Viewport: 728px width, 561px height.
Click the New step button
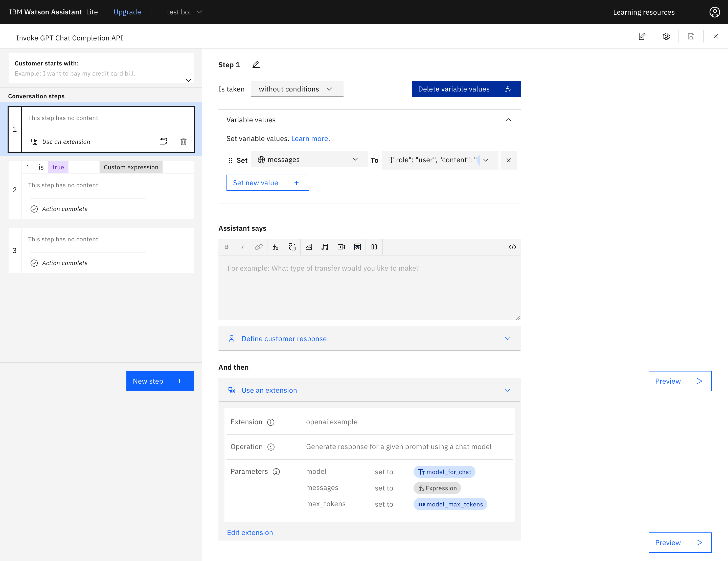tap(160, 381)
